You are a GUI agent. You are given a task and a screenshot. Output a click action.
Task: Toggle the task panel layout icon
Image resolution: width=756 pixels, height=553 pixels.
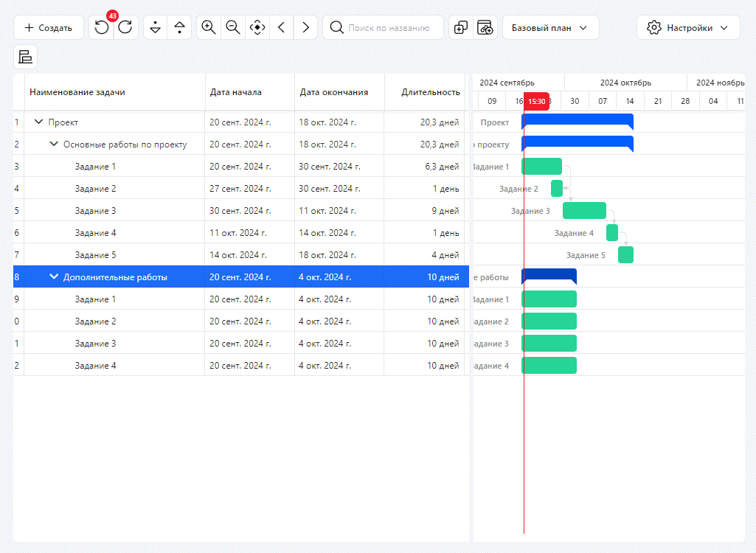(25, 57)
